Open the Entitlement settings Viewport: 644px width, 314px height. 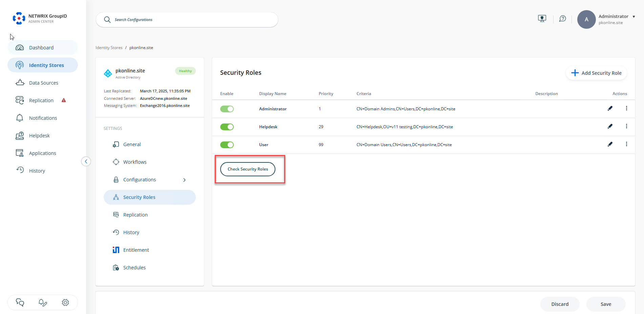pyautogui.click(x=136, y=250)
